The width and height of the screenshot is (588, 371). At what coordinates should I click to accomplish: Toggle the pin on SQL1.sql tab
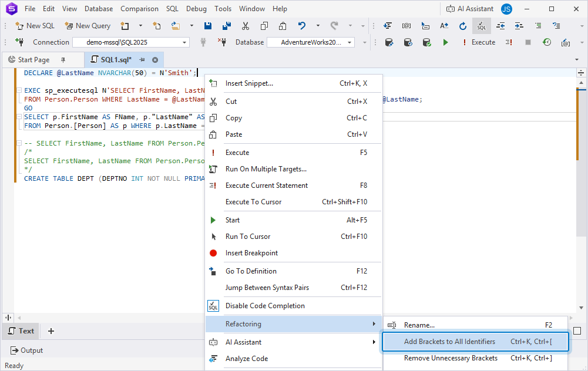pos(142,60)
